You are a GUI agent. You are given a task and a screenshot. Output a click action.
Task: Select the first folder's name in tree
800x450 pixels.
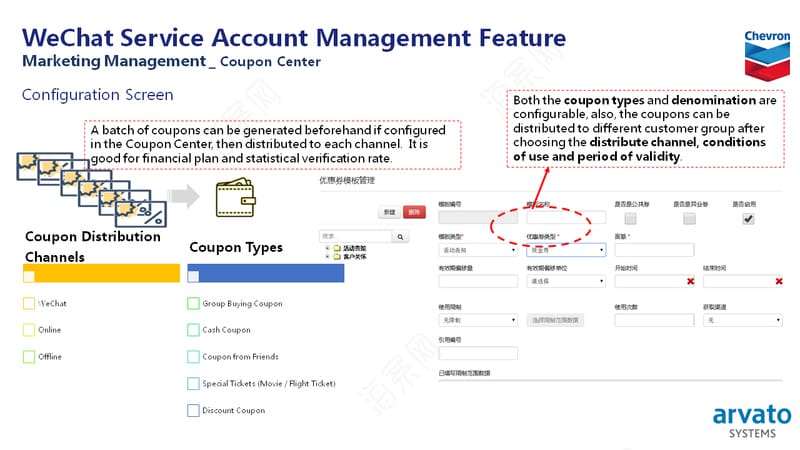coord(355,248)
